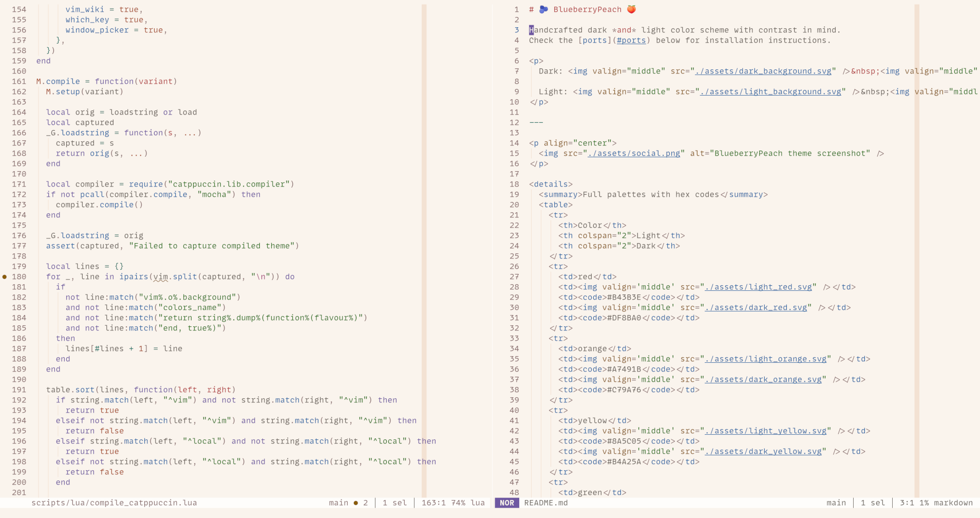The height and width of the screenshot is (518, 980).
Task: Click compiler.compile() on line 173
Action: tap(100, 205)
